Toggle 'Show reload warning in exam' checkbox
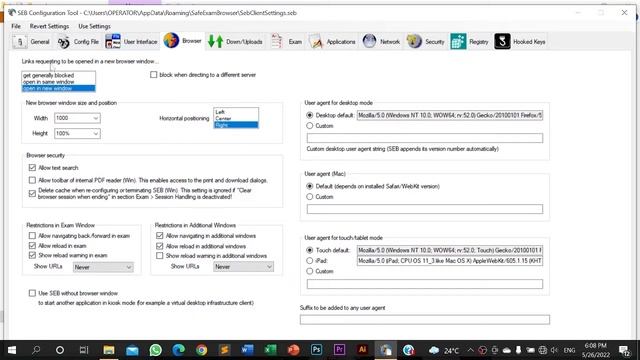The width and height of the screenshot is (640, 360). [x=32, y=255]
